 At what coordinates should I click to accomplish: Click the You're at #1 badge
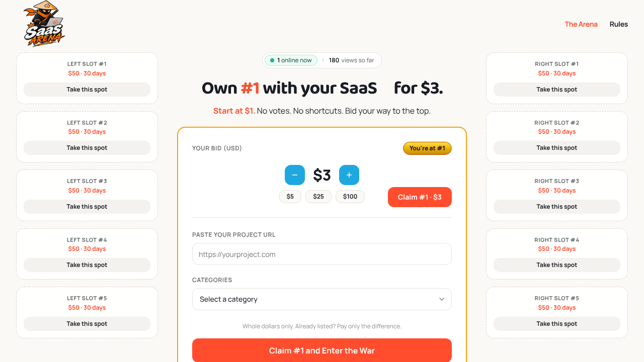click(427, 148)
